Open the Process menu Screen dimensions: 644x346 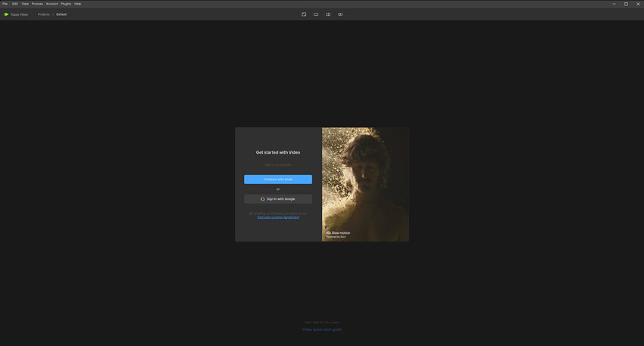click(37, 4)
